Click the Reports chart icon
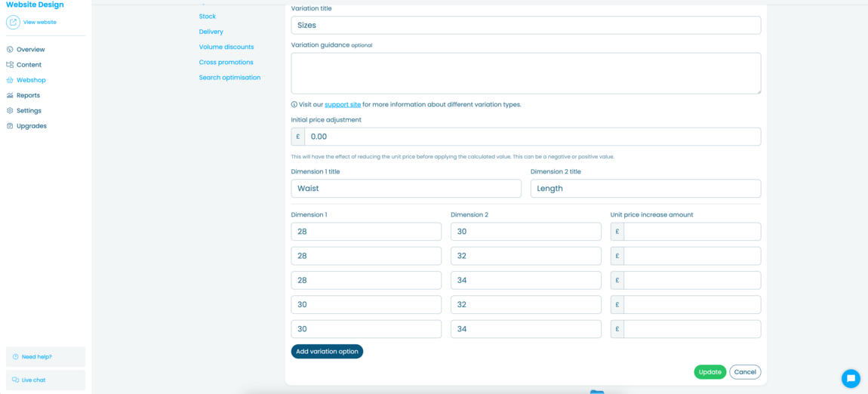 (x=10, y=96)
